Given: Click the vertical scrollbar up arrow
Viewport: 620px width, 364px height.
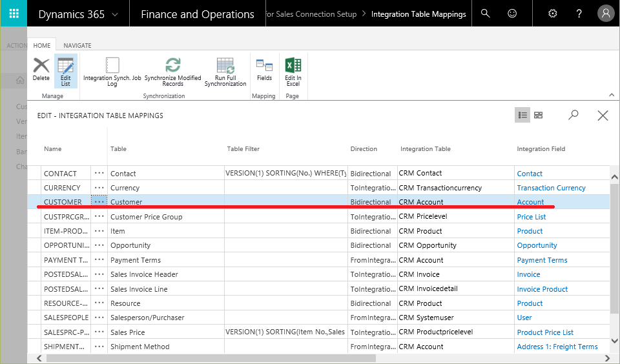Looking at the screenshot, I should (614, 177).
